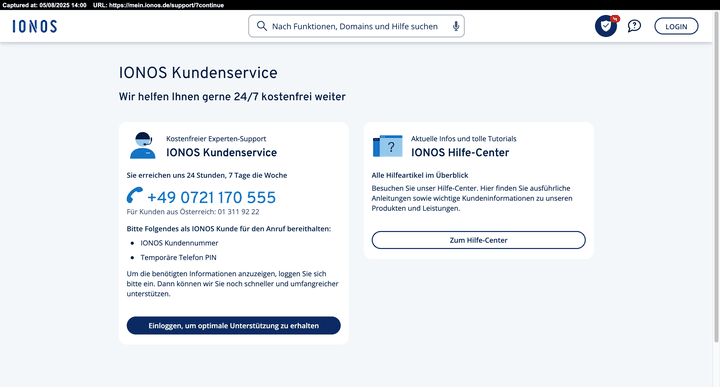Activate the microphone voice search icon

coord(456,26)
